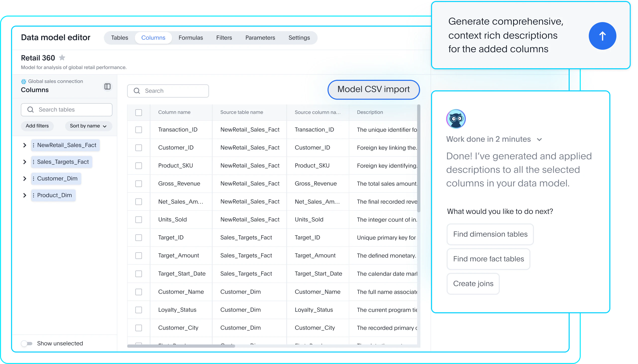Click the star icon next to Retail 360
638x364 pixels.
pos(62,58)
